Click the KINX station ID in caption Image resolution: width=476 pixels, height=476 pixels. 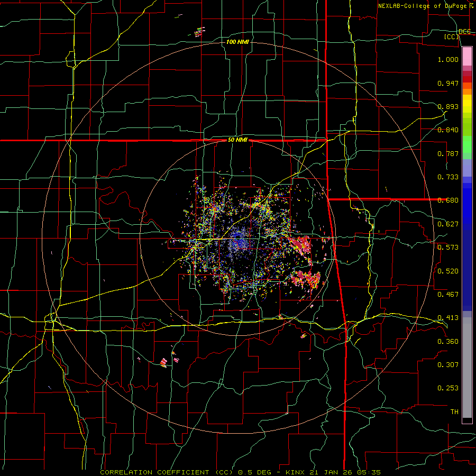pyautogui.click(x=296, y=472)
